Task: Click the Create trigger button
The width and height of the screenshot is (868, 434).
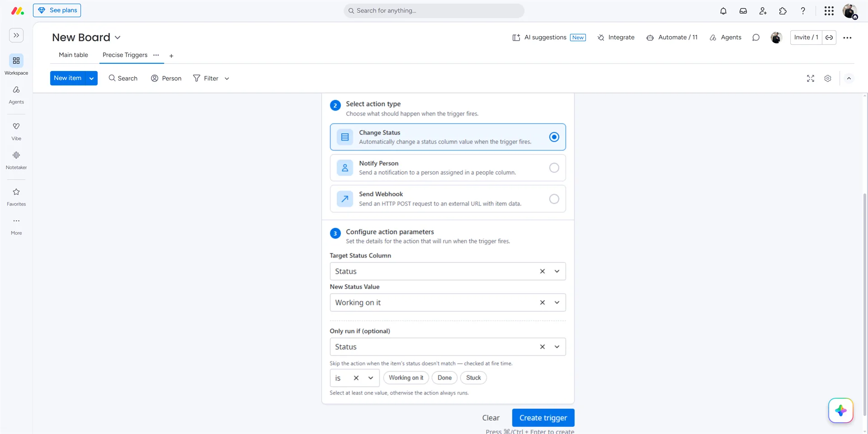Action: (543, 418)
